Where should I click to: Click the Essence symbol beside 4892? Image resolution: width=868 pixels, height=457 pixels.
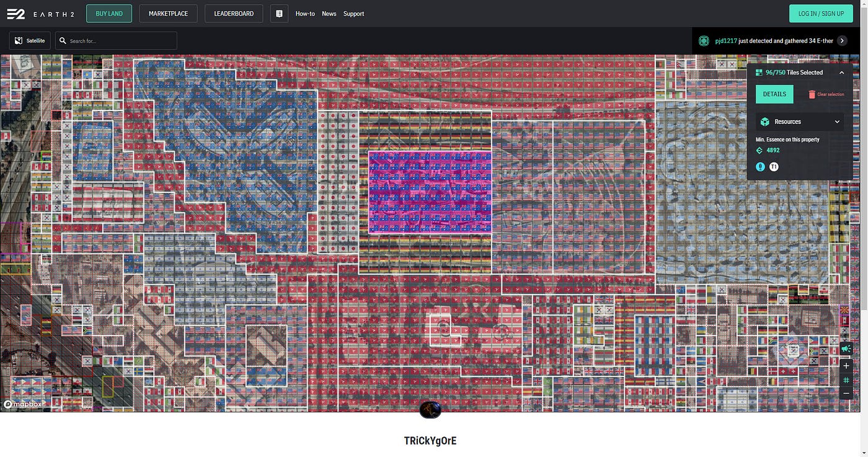(x=759, y=150)
